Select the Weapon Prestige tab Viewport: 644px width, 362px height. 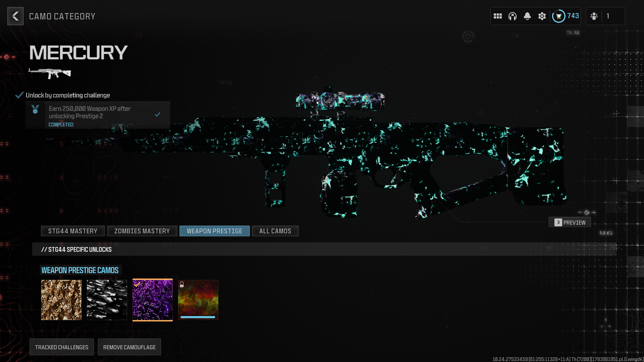point(215,231)
